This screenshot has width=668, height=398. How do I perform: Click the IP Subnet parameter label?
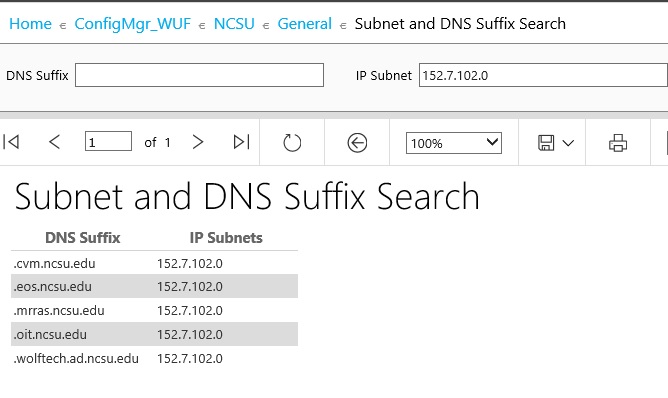coord(384,75)
